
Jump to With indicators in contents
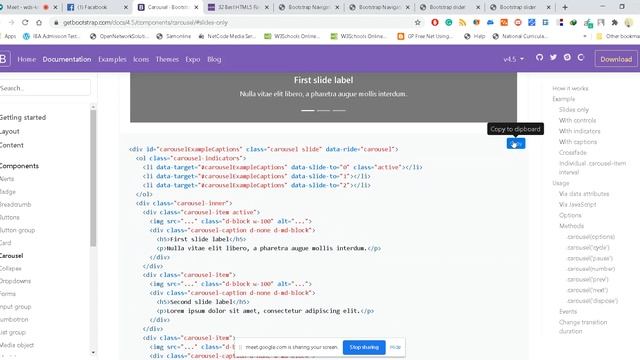[579, 131]
